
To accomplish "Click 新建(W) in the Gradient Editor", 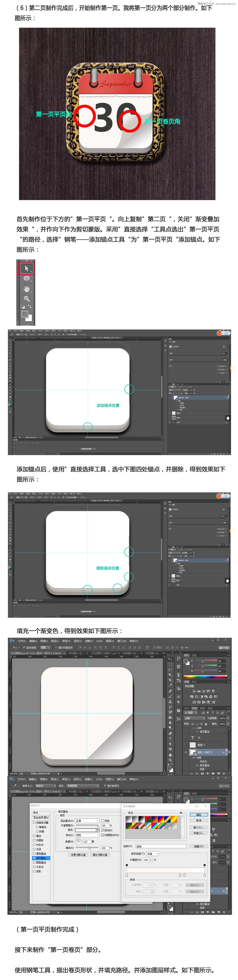I will click(x=199, y=846).
